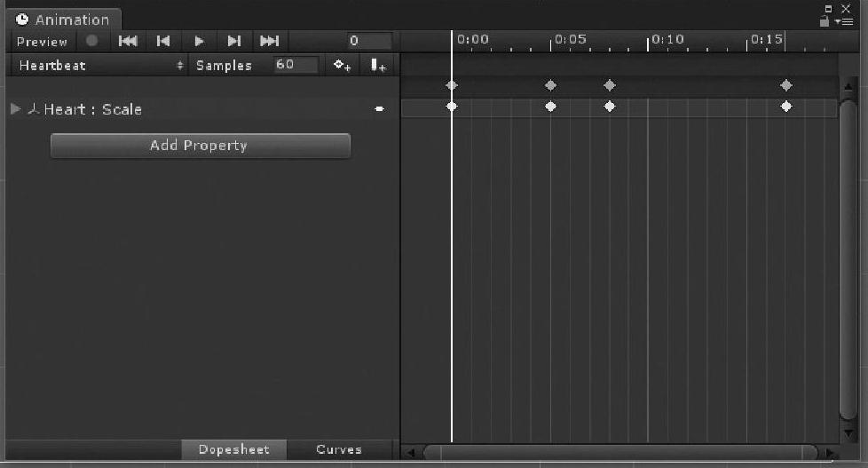Add a keyframe with the diamond icon
This screenshot has width=868, height=468.
(342, 66)
